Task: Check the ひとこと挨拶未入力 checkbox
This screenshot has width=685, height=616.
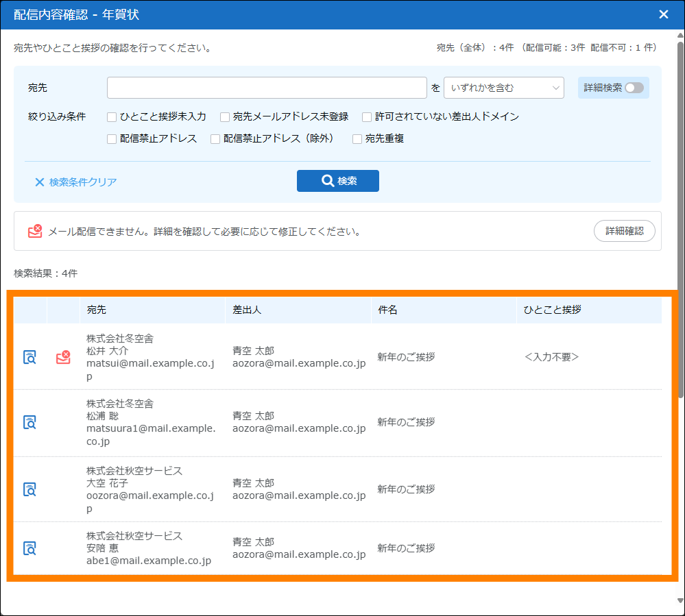Action: tap(112, 116)
